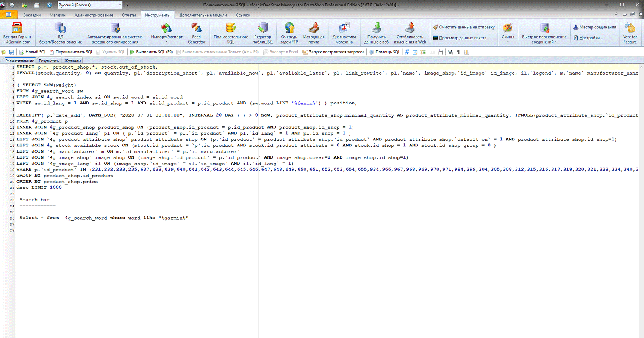
Task: Open Просмотр данных пакета
Action: (459, 38)
